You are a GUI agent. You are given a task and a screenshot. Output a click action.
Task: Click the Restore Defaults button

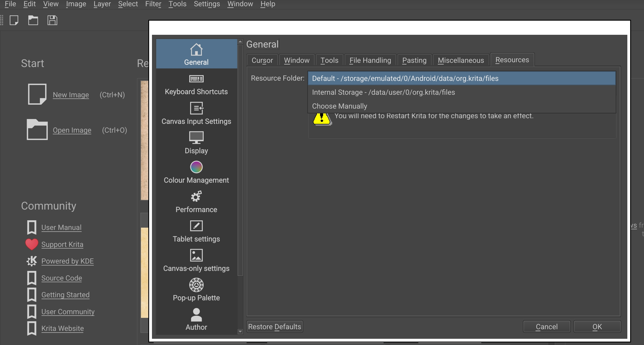pos(275,327)
